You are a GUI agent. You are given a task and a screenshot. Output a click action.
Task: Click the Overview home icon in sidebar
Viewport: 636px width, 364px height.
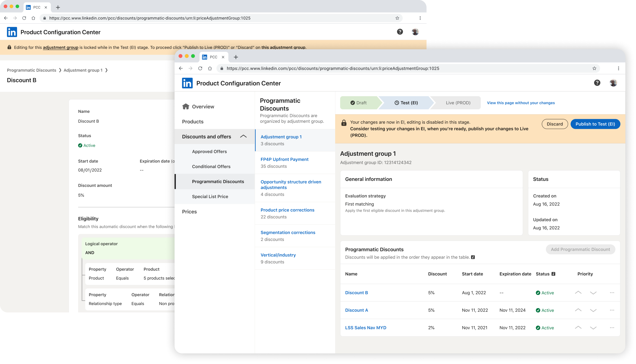[186, 107]
